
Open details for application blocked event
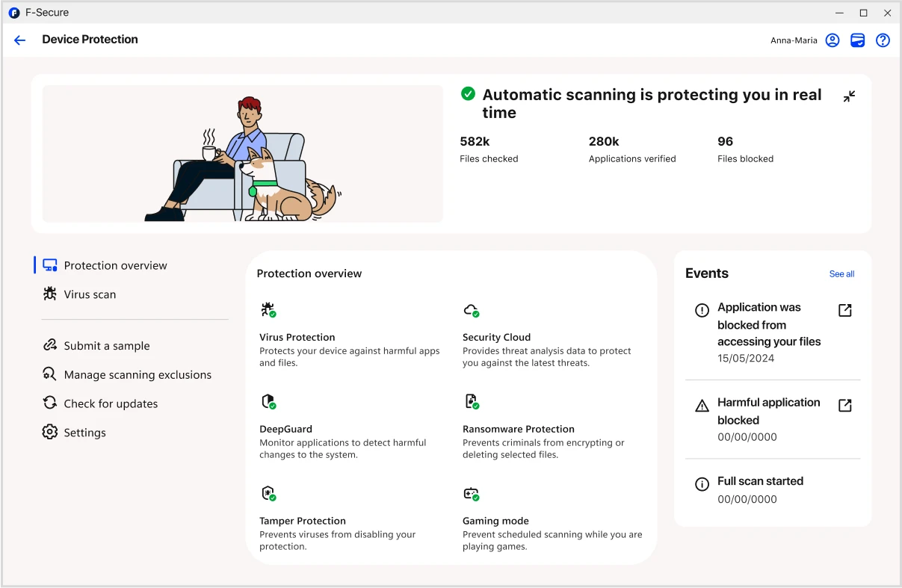click(x=844, y=310)
